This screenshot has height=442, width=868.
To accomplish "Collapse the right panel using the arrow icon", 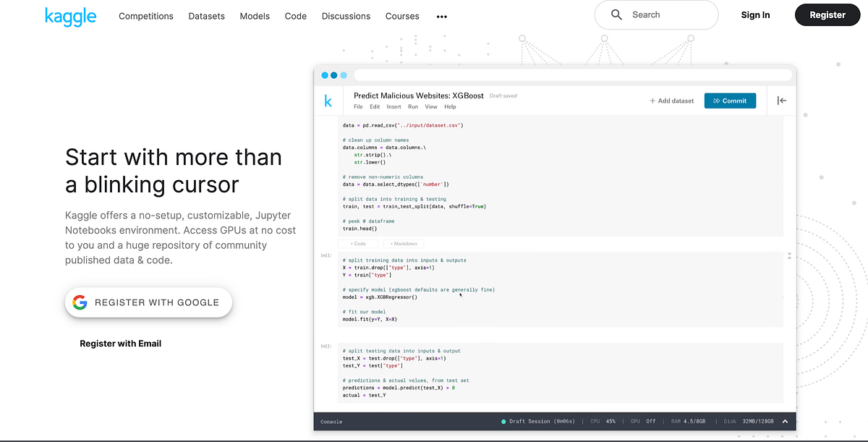I will pyautogui.click(x=781, y=101).
